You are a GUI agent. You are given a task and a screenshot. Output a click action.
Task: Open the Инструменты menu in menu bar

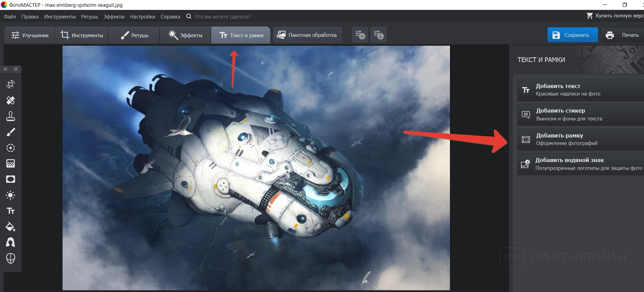[x=60, y=16]
